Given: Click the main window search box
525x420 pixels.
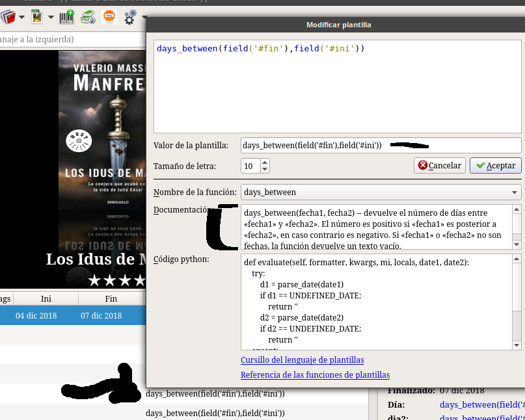Looking at the screenshot, I should click(73, 40).
